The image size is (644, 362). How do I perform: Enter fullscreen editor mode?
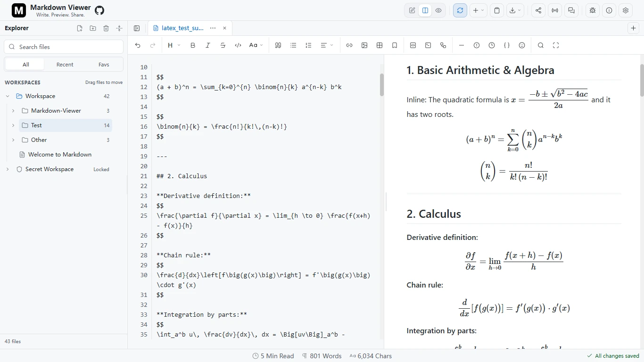[x=556, y=45]
